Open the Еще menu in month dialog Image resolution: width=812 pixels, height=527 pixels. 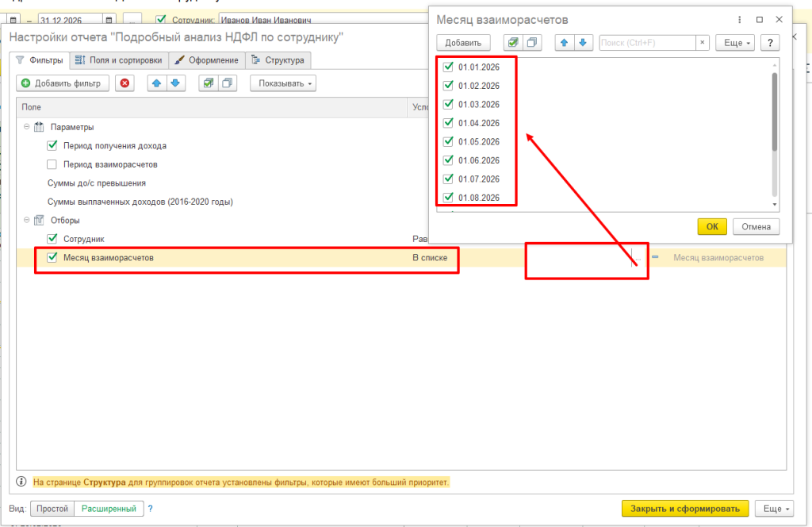734,43
